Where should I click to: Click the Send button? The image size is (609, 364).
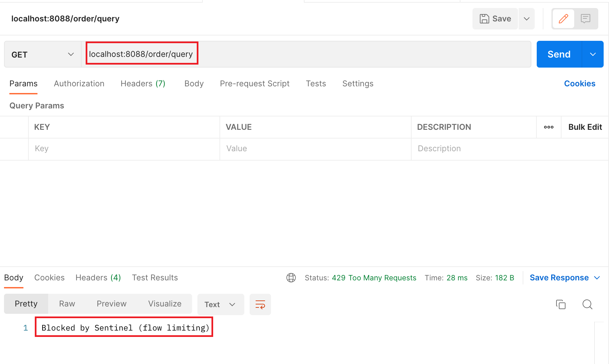click(x=559, y=54)
